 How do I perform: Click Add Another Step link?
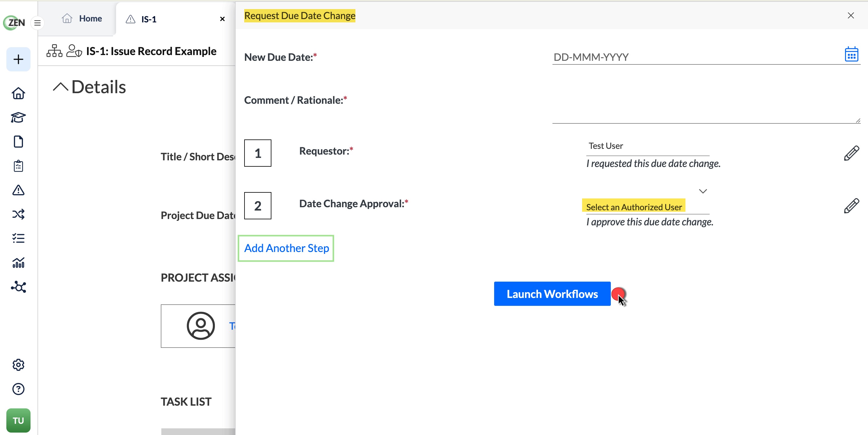(287, 248)
